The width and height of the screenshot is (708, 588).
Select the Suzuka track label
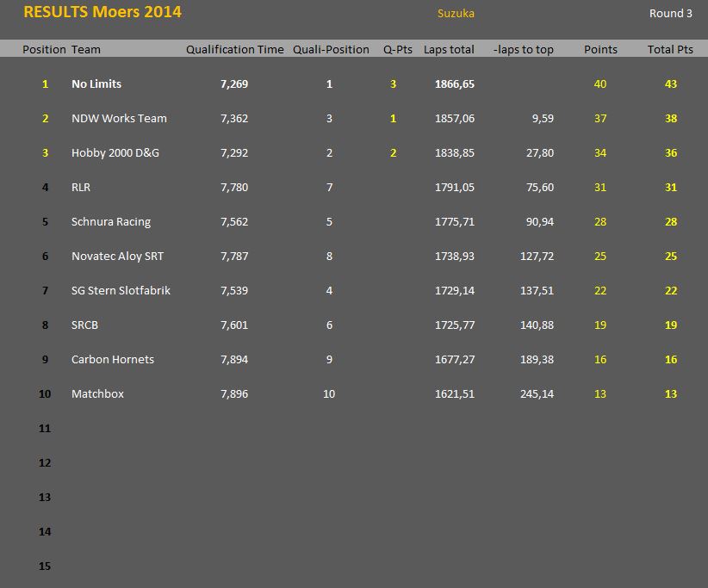coord(456,14)
